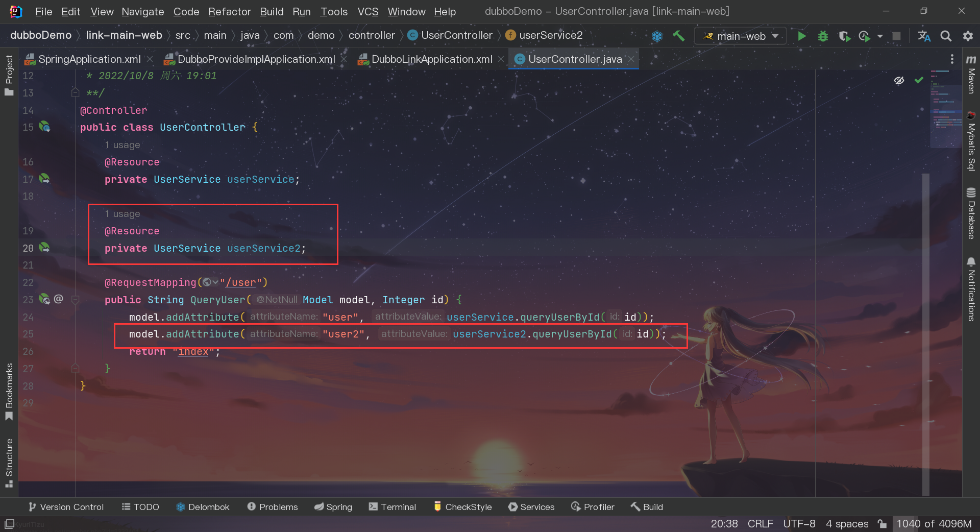Open IDE settings gear icon
Image resolution: width=980 pixels, height=532 pixels.
(968, 36)
